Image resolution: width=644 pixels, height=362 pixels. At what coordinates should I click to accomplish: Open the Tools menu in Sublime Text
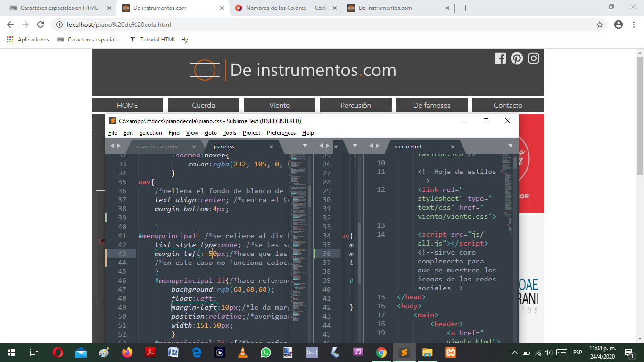point(230,133)
